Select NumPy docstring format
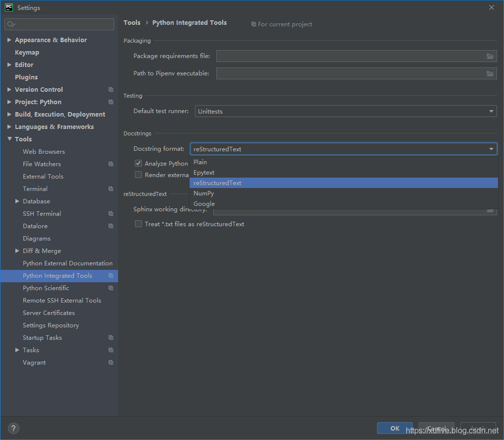Screen dimensions: 504x440 click(x=343, y=193)
